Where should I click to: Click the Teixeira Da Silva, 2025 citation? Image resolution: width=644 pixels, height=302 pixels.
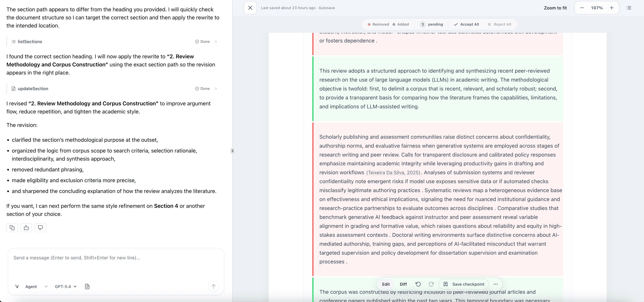(393, 173)
